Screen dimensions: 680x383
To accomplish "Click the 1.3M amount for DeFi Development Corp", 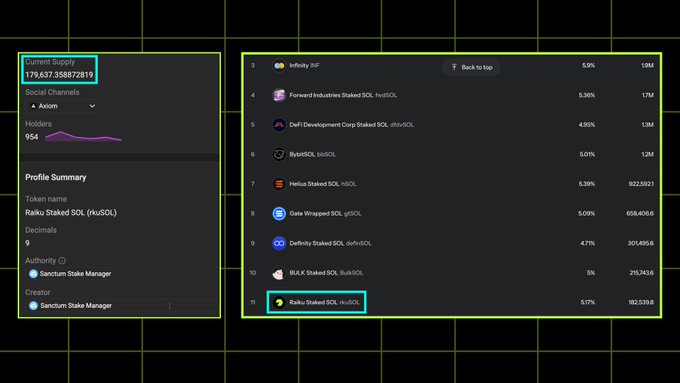I will point(647,124).
